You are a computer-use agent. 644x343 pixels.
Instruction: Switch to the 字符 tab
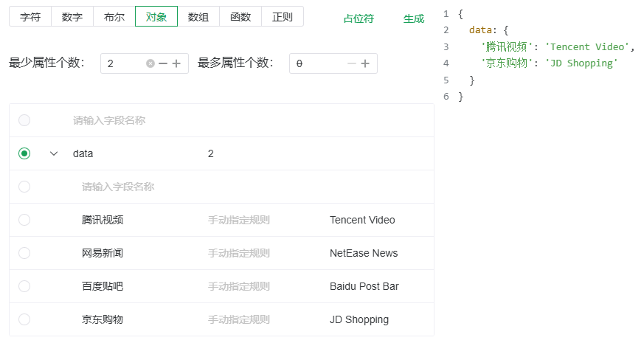30,16
